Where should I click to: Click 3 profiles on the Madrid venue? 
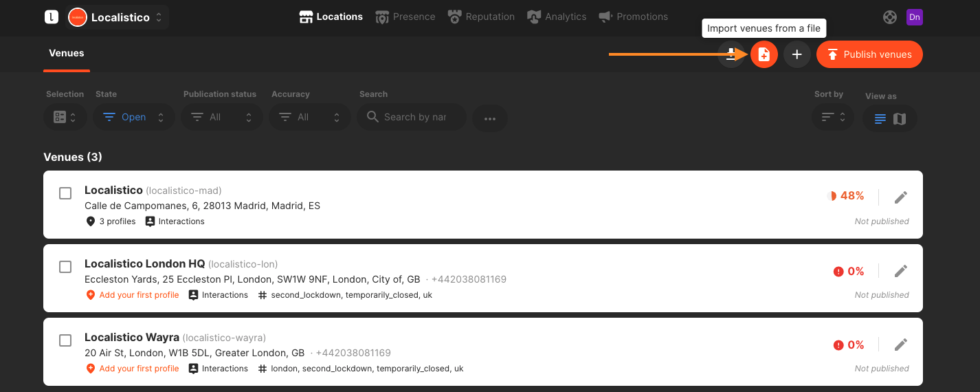point(111,221)
